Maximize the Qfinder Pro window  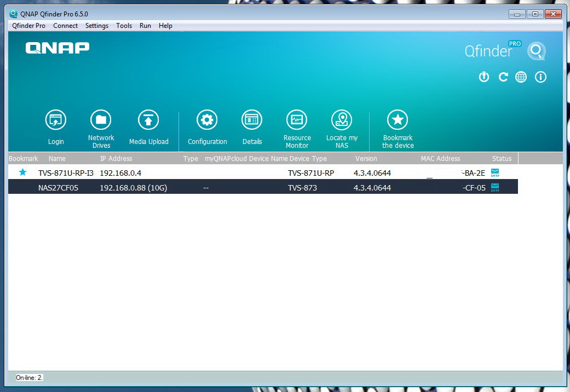pyautogui.click(x=535, y=14)
